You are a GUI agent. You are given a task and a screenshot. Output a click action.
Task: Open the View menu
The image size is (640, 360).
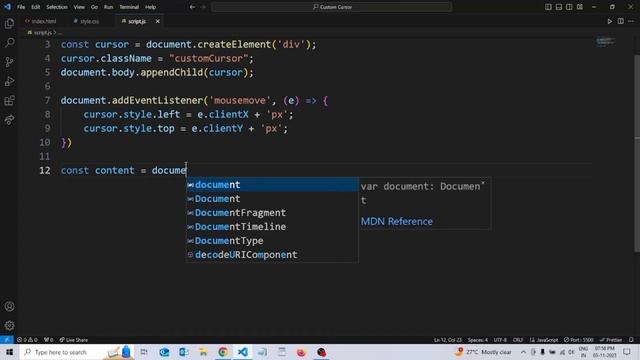(79, 7)
